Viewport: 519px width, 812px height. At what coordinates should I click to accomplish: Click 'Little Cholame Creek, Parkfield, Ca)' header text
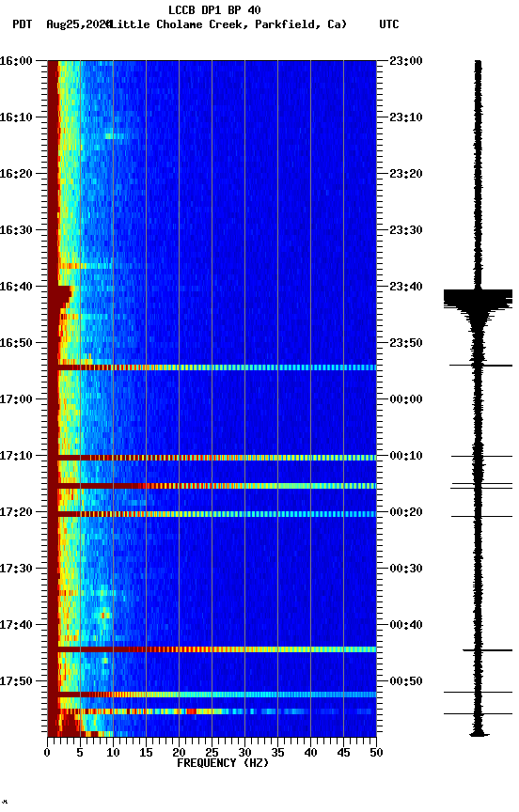tap(229, 24)
